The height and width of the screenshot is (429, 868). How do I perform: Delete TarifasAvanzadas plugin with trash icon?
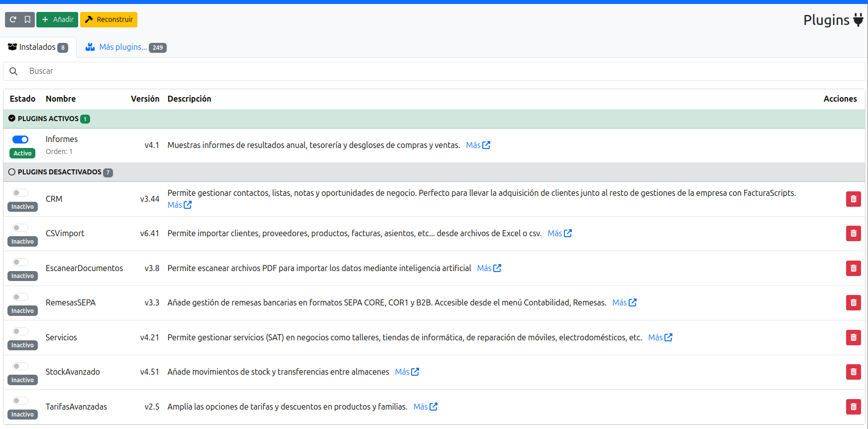tap(853, 407)
